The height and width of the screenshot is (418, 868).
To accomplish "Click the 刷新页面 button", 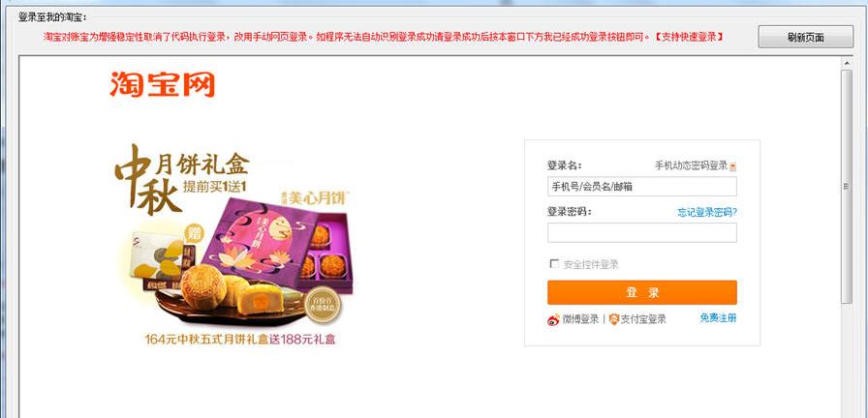I will (805, 37).
